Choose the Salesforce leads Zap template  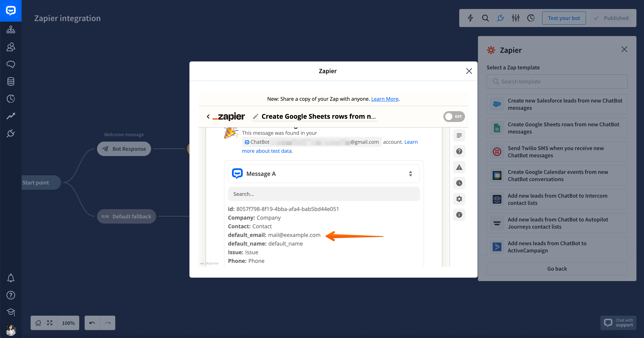tap(557, 104)
